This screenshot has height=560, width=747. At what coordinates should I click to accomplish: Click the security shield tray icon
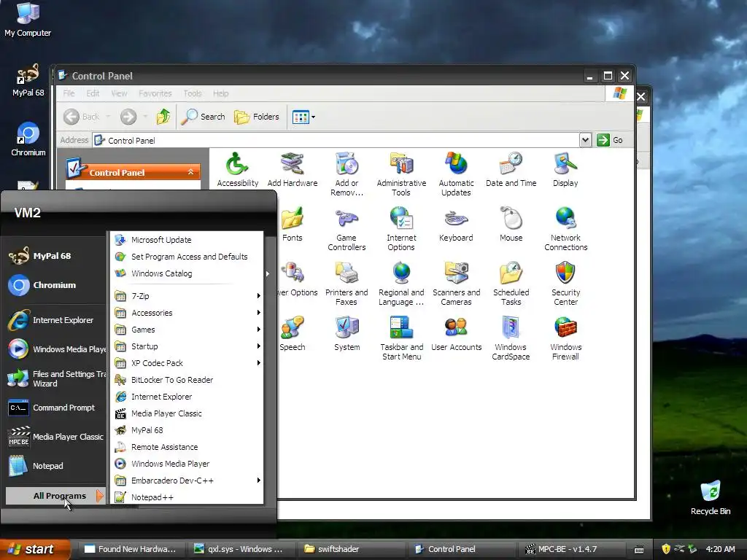click(665, 549)
